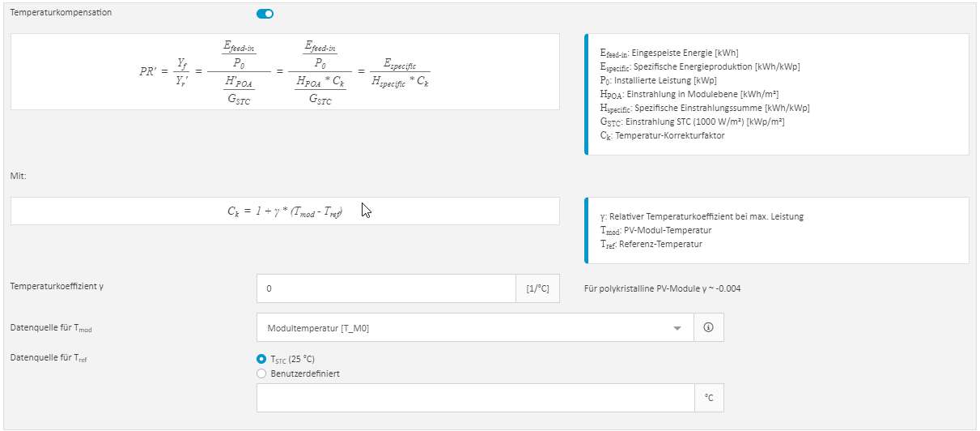
Task: Click the γ Tmod Tref legend panel
Action: (777, 231)
